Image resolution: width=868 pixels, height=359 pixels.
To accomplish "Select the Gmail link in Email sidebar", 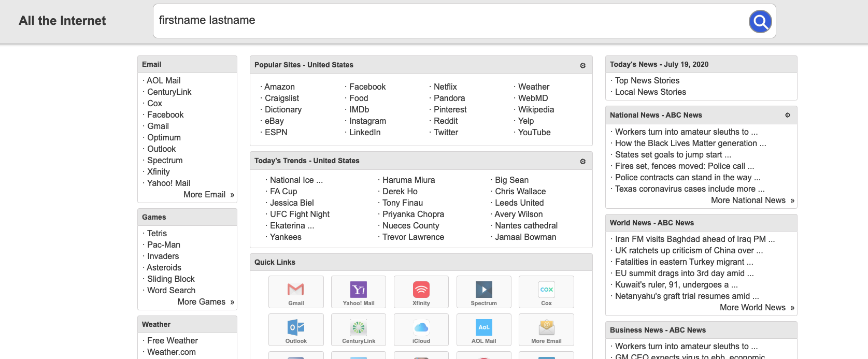I will tap(158, 126).
